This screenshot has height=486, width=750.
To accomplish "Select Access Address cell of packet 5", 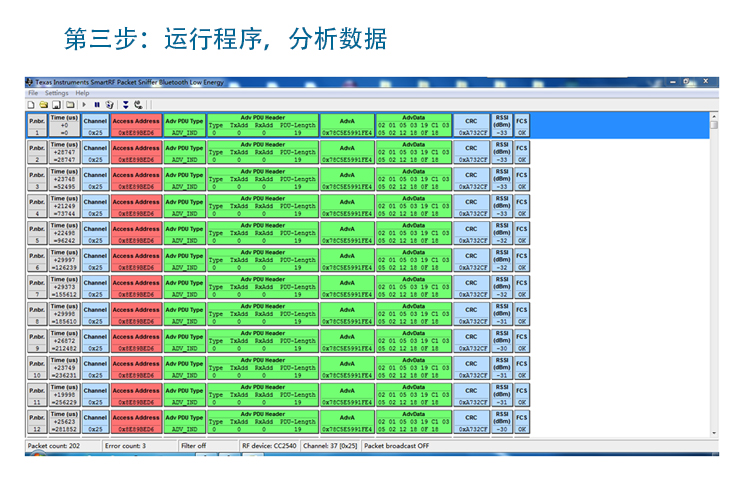I will tap(136, 233).
